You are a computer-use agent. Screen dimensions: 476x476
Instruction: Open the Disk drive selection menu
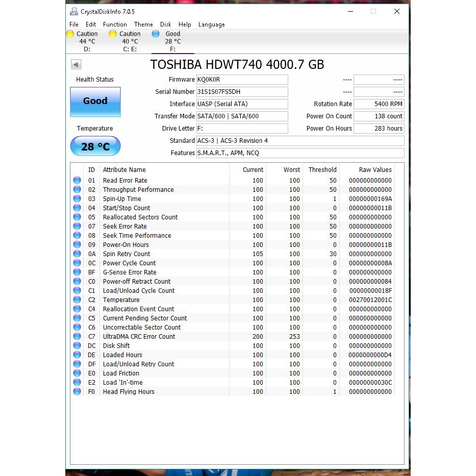tap(165, 24)
